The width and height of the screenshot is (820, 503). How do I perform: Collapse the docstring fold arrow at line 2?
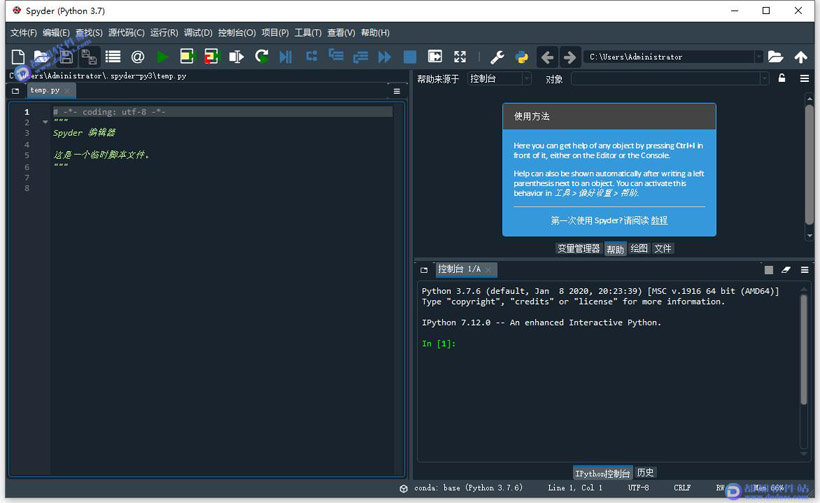[x=45, y=122]
